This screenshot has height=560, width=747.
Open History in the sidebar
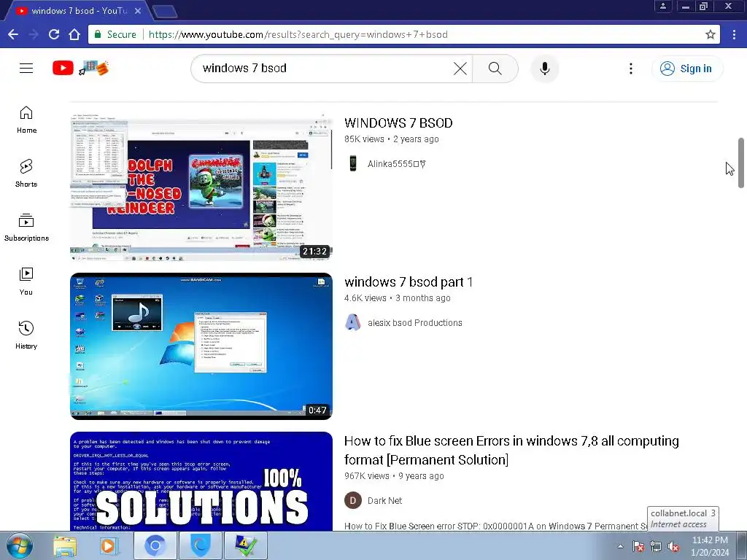(x=26, y=335)
